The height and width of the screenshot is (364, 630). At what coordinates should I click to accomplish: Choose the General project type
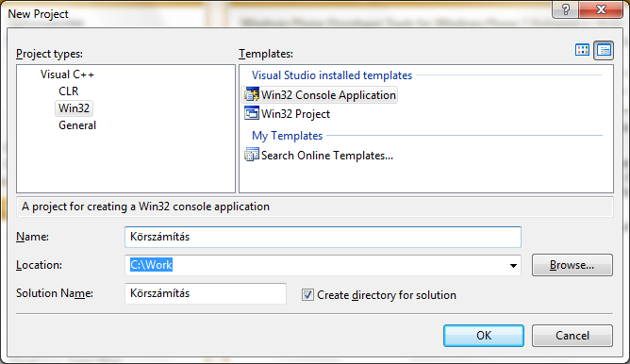(x=77, y=125)
